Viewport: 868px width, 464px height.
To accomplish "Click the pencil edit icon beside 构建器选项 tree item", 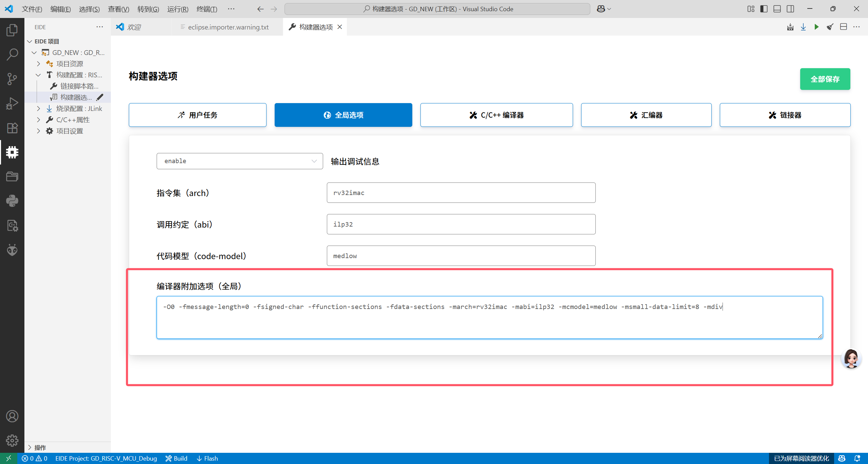I will [x=100, y=97].
